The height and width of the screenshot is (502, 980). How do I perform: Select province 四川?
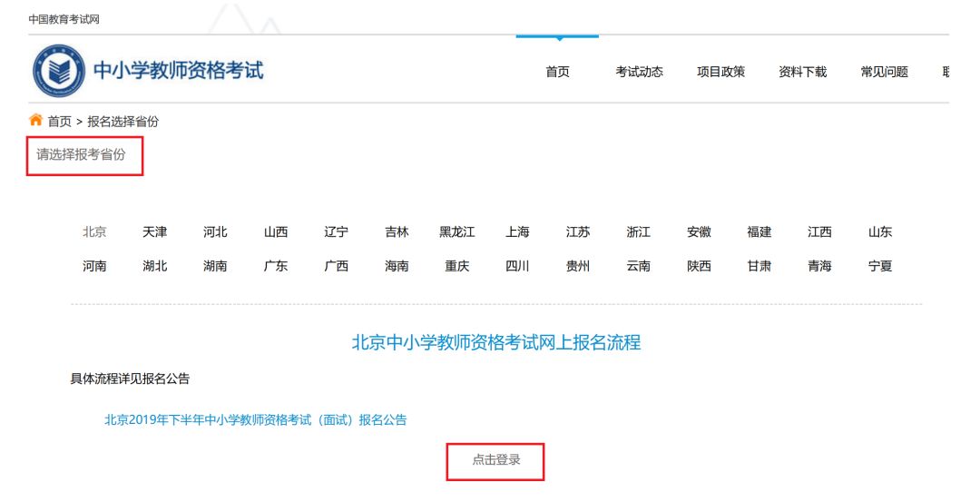[x=517, y=266]
